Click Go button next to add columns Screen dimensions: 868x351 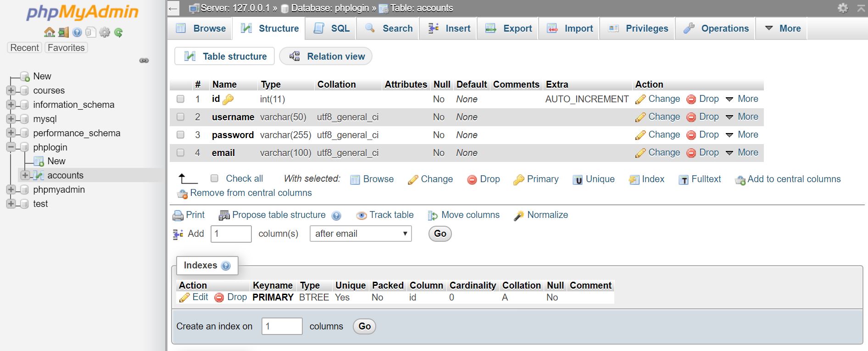coord(440,234)
